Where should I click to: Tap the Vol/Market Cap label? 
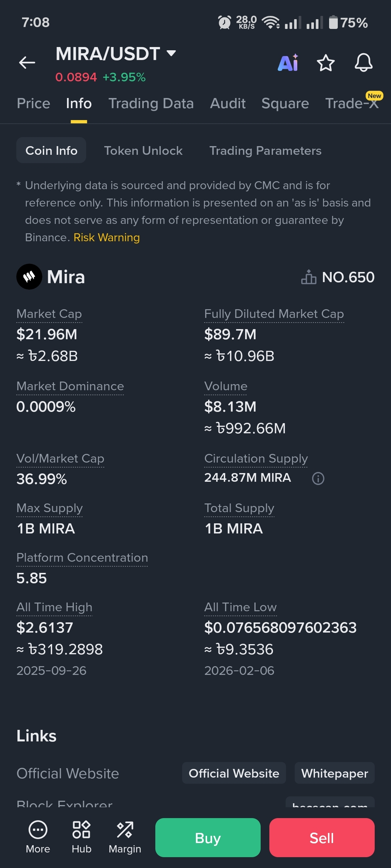tap(60, 459)
